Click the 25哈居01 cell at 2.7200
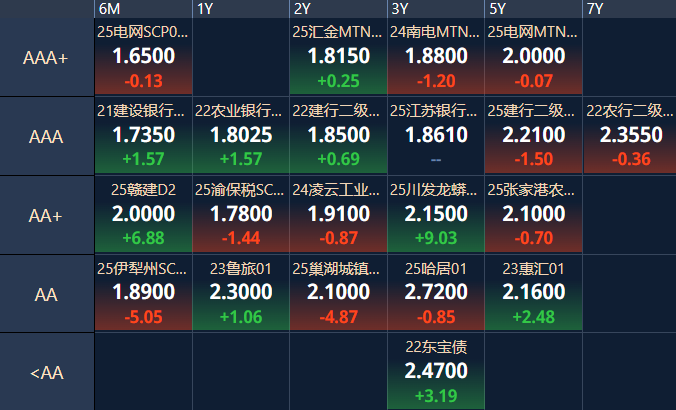The width and height of the screenshot is (676, 410). pyautogui.click(x=435, y=292)
